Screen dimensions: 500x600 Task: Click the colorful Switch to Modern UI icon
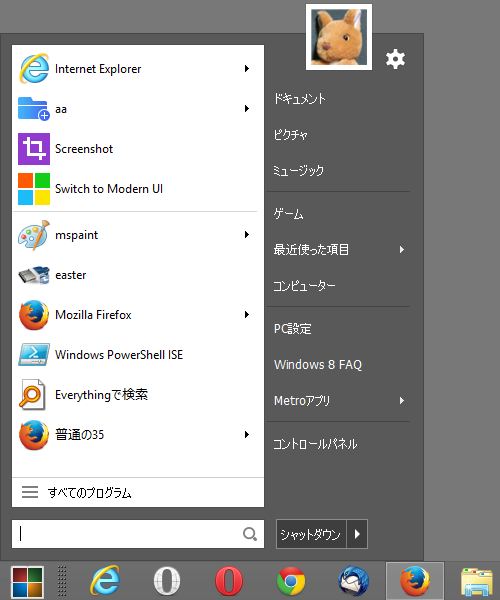(x=34, y=189)
